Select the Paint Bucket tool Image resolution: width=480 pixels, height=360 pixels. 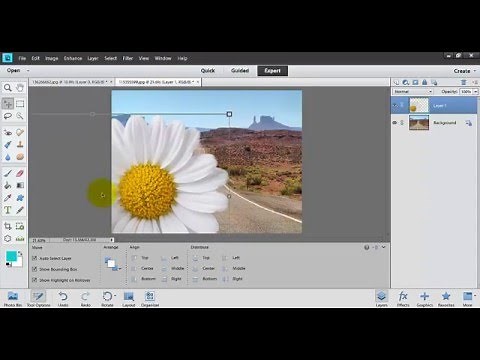pos(8,185)
